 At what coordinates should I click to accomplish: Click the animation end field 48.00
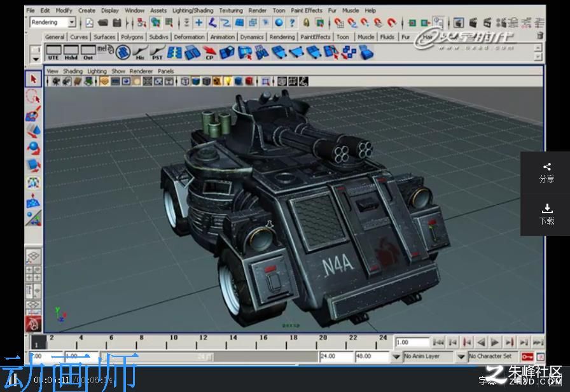[x=372, y=357]
